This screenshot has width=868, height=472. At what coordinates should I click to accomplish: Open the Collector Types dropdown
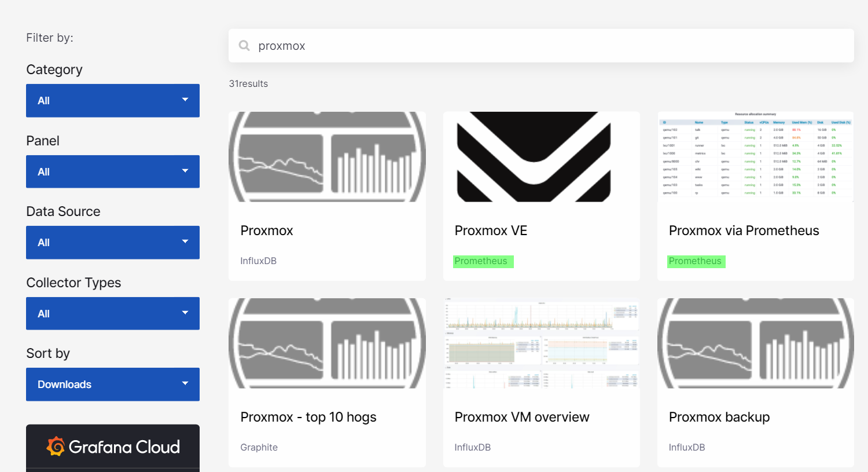point(113,313)
